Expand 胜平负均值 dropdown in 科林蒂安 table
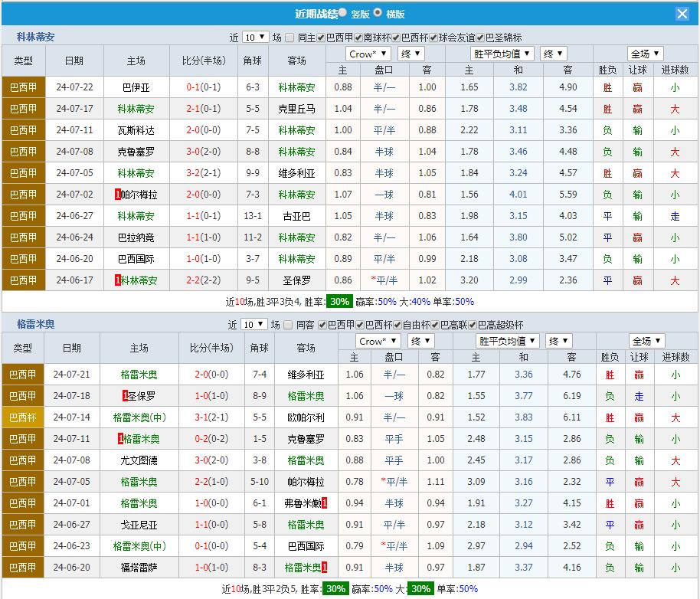Viewport: 700px width, 599px height. click(501, 54)
